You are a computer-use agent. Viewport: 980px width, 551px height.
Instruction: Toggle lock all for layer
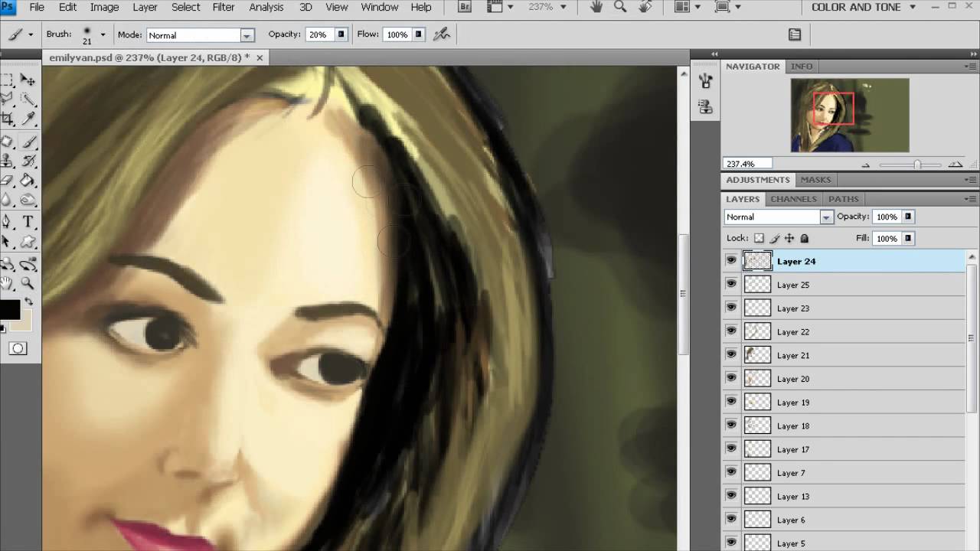click(804, 238)
